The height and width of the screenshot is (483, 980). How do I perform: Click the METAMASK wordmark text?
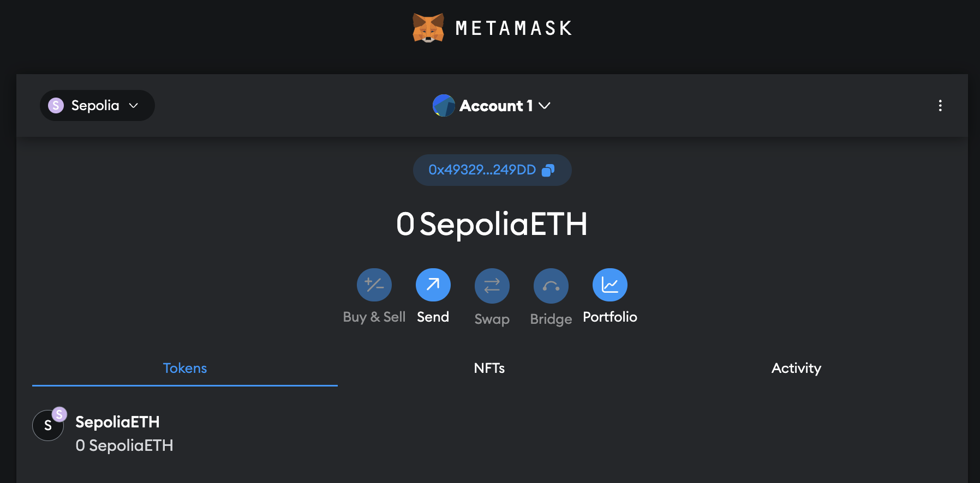pos(513,28)
